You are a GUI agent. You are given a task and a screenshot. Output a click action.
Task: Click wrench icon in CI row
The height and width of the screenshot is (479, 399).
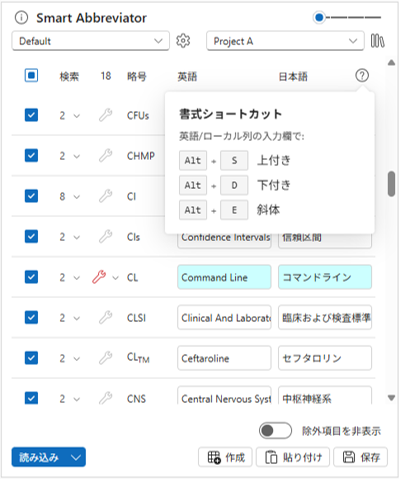point(105,196)
